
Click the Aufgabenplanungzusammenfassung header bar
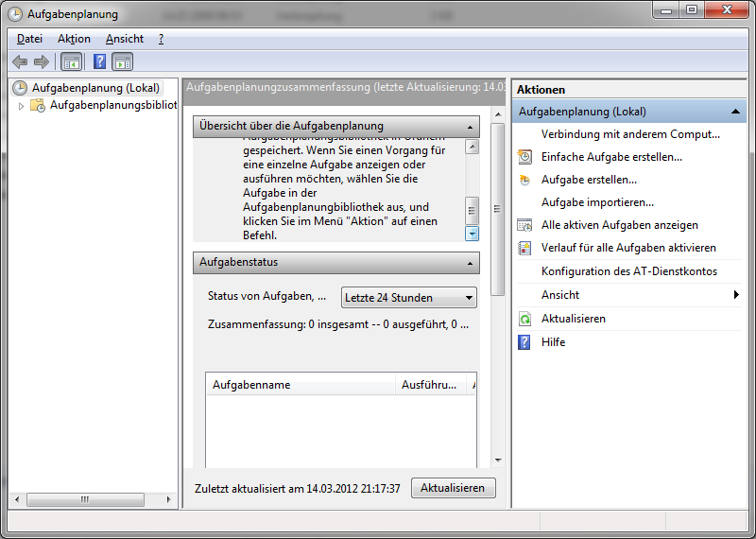pyautogui.click(x=345, y=92)
